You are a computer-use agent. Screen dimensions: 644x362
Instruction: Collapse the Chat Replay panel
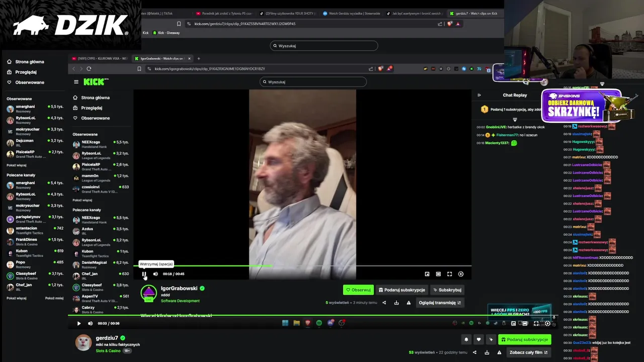point(479,95)
